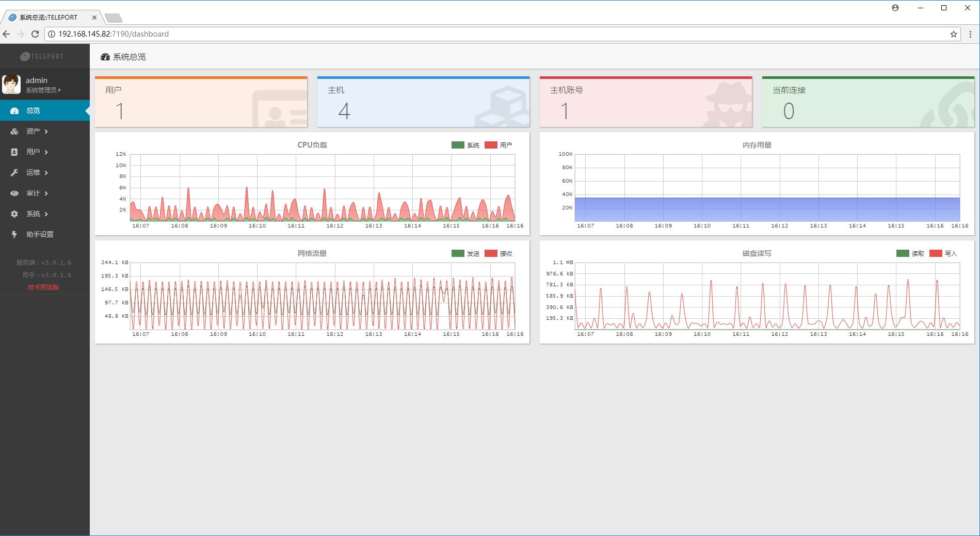Click the 助手 v3.0.1.6 version text
Viewport: 980px width, 536px height.
47,275
